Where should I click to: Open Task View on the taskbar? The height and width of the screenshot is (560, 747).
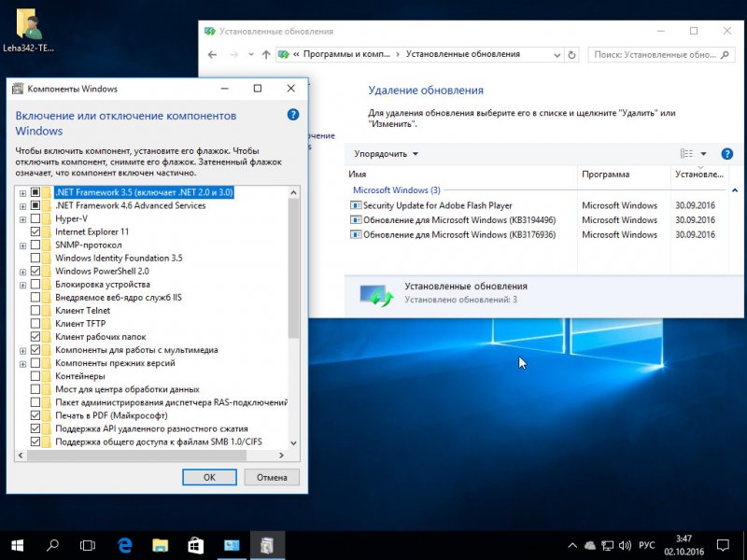pyautogui.click(x=88, y=545)
